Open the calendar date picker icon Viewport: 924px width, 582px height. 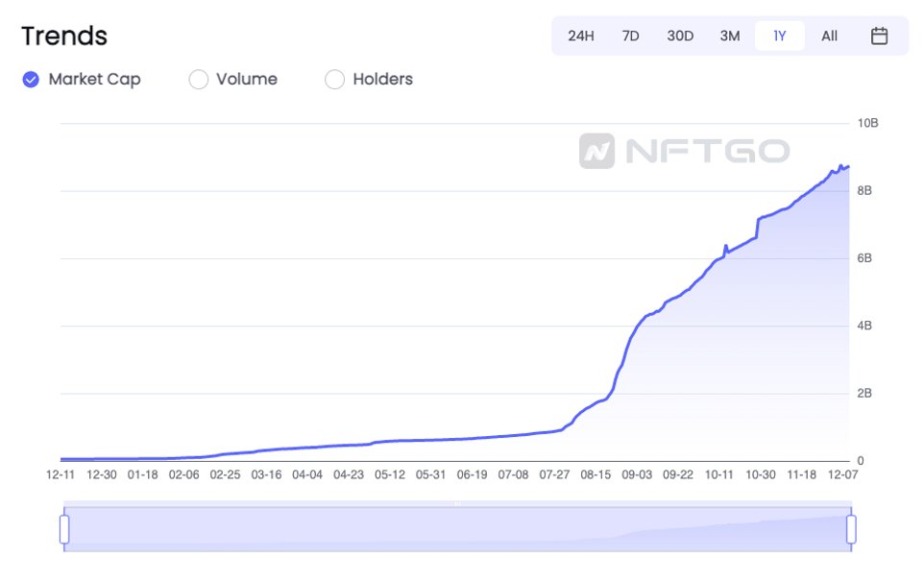(879, 36)
